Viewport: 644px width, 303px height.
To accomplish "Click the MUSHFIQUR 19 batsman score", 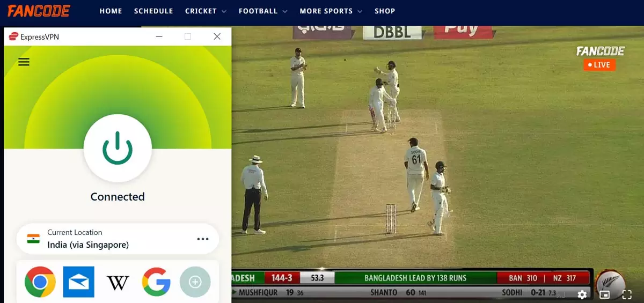I will click(x=270, y=293).
